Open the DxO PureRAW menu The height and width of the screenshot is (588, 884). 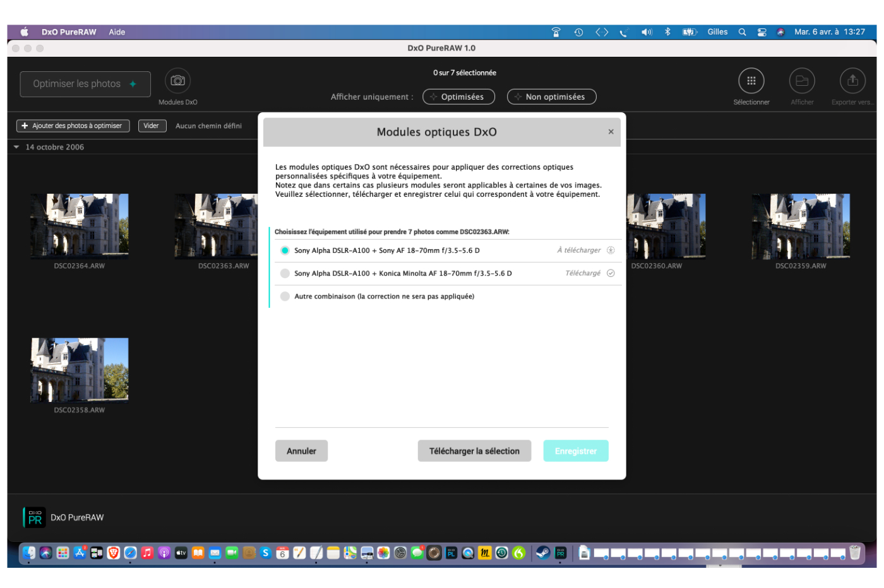pyautogui.click(x=69, y=32)
